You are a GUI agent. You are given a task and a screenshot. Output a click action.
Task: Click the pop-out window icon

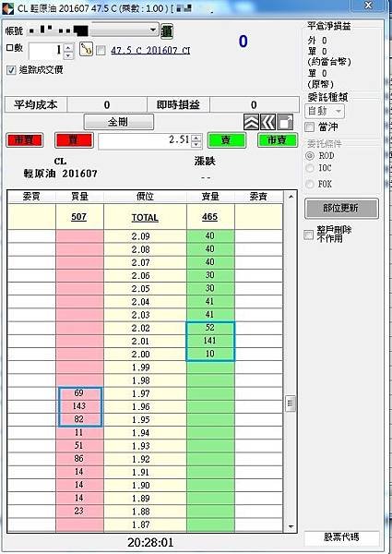click(x=285, y=122)
